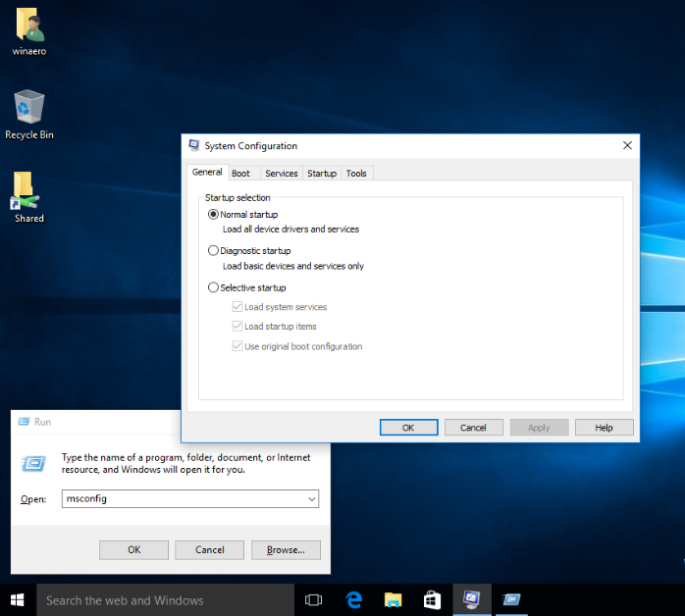Image resolution: width=685 pixels, height=616 pixels.
Task: Open Task View on the taskbar
Action: [313, 600]
